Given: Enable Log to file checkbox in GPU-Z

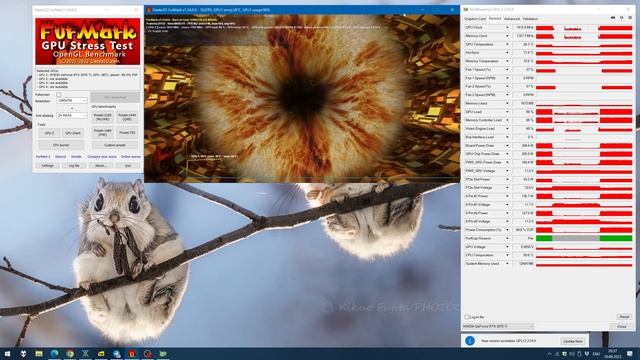Looking at the screenshot, I should pyautogui.click(x=467, y=317).
